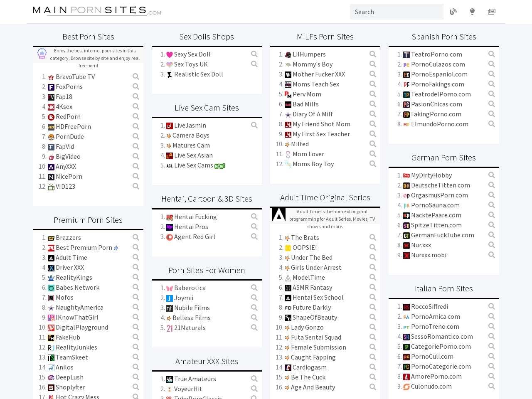This screenshot has width=532, height=399.
Task: Open the Adult Time Original Series heading
Action: tap(325, 197)
